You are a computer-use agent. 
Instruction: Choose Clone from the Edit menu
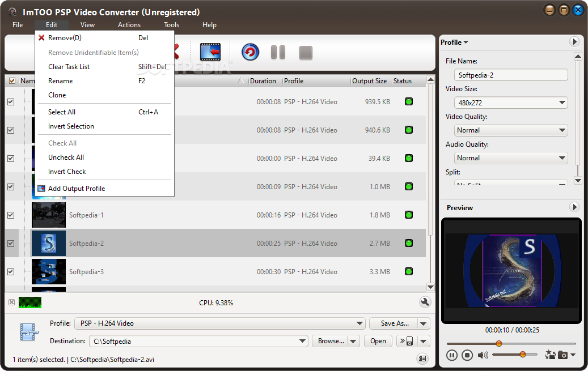coord(105,95)
